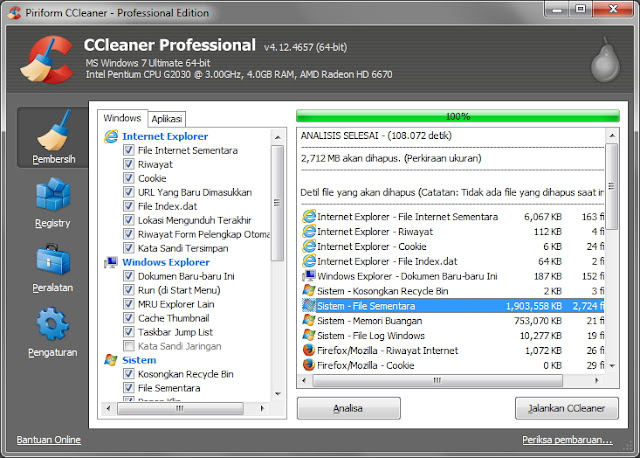Open the Pengaturan settings gear
The width and height of the screenshot is (640, 458).
click(53, 332)
